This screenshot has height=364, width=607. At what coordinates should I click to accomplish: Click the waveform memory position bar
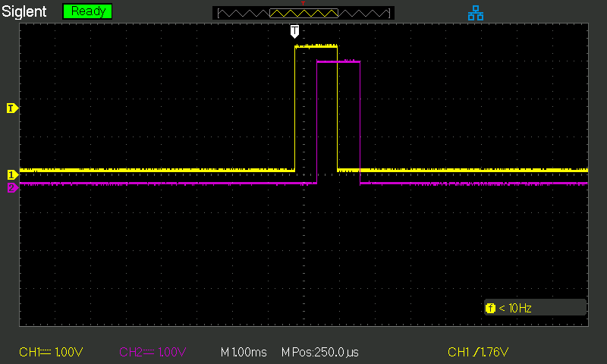point(303,13)
